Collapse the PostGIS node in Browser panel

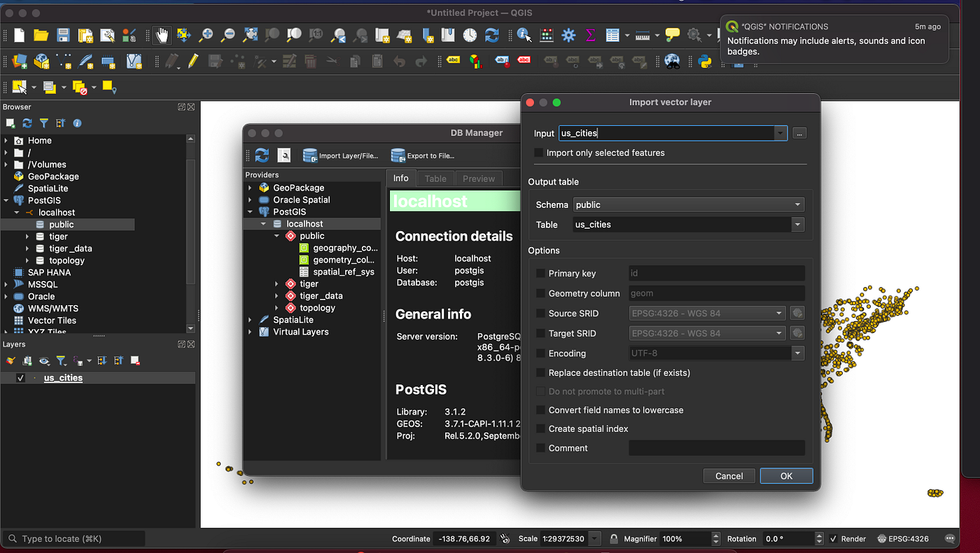(6, 201)
